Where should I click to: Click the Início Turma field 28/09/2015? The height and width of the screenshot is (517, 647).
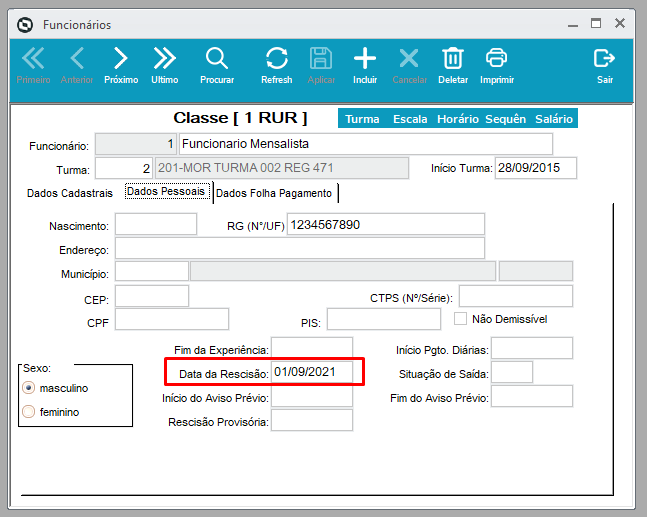pos(536,168)
